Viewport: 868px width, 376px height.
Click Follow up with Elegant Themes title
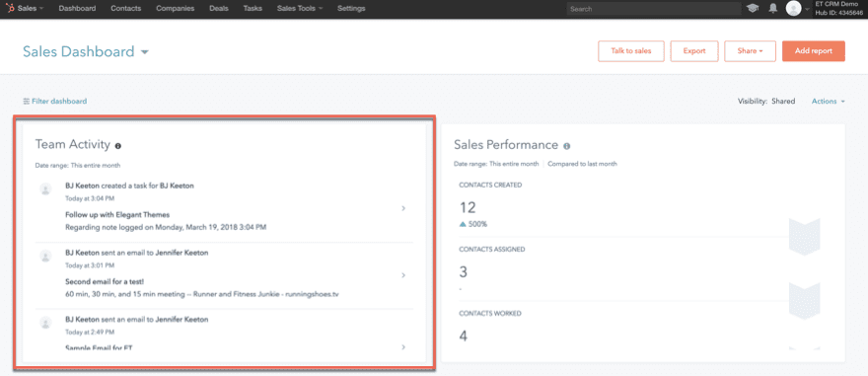[117, 215]
